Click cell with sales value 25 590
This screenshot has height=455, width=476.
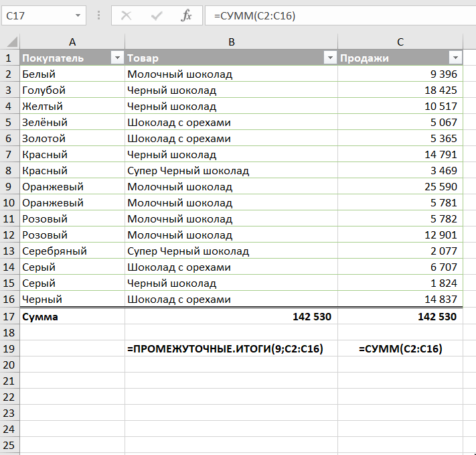coord(400,187)
